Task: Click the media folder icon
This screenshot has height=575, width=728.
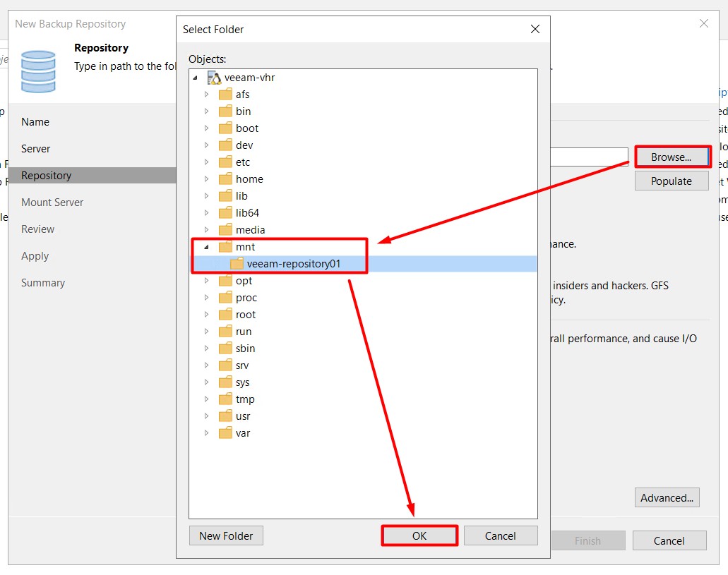Action: click(x=226, y=230)
